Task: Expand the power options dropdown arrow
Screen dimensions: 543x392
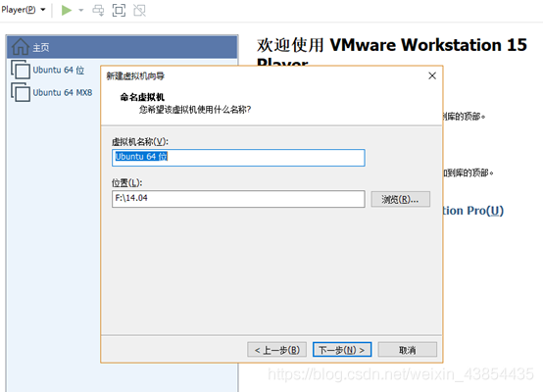Action: click(81, 10)
